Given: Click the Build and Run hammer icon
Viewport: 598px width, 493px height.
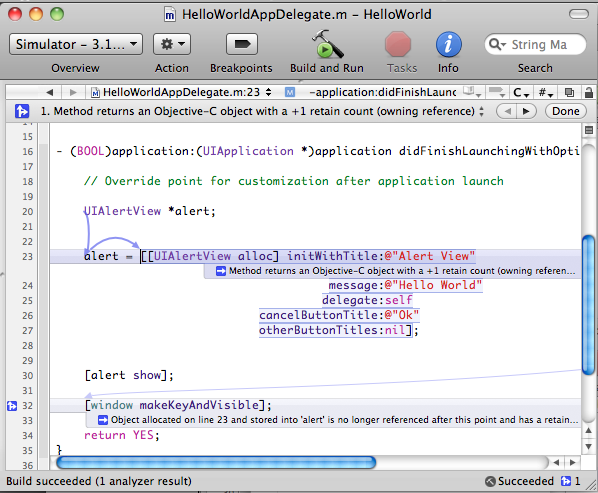Looking at the screenshot, I should click(327, 44).
